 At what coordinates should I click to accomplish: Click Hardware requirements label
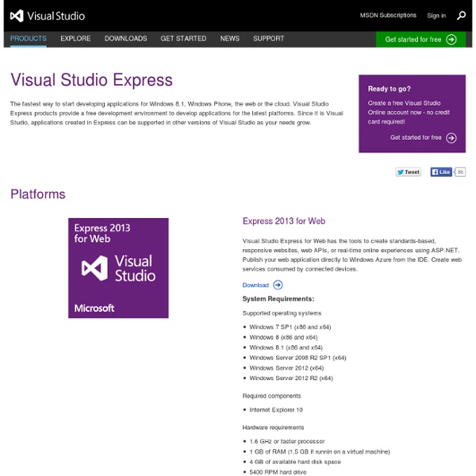tap(273, 428)
